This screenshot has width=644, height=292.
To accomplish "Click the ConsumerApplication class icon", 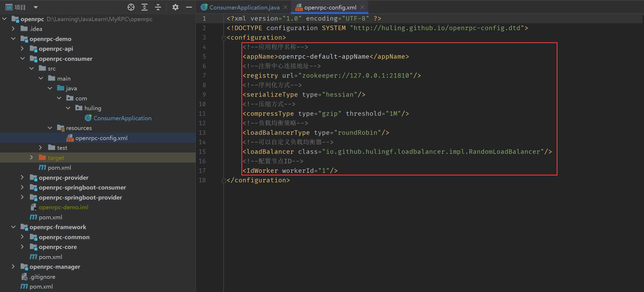I will tap(88, 118).
